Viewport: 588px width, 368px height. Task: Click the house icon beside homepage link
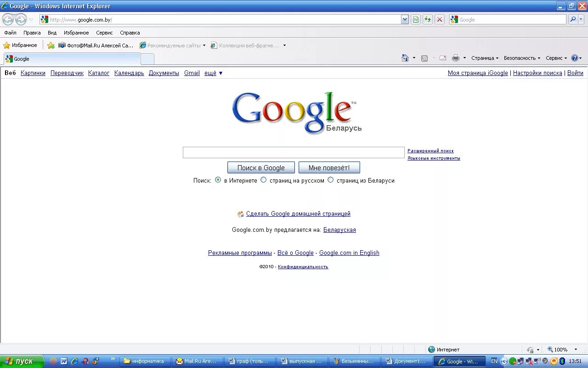point(241,214)
